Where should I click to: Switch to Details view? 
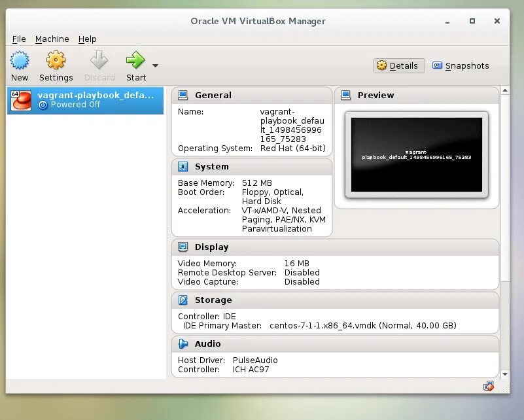[x=398, y=65]
